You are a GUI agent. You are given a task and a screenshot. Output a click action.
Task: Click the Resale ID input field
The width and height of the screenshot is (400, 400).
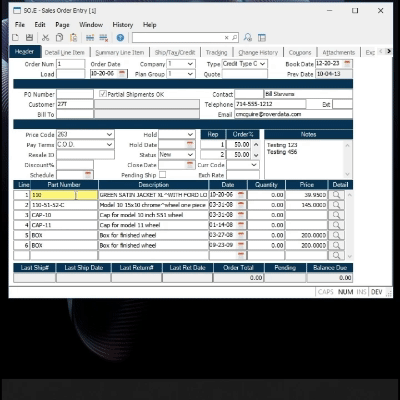pyautogui.click(x=85, y=155)
